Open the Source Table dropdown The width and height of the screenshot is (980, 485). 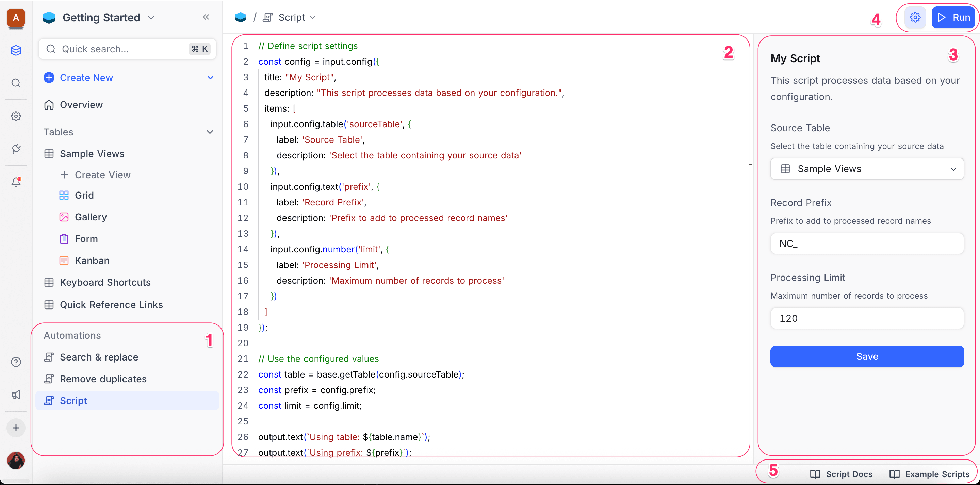coord(867,169)
